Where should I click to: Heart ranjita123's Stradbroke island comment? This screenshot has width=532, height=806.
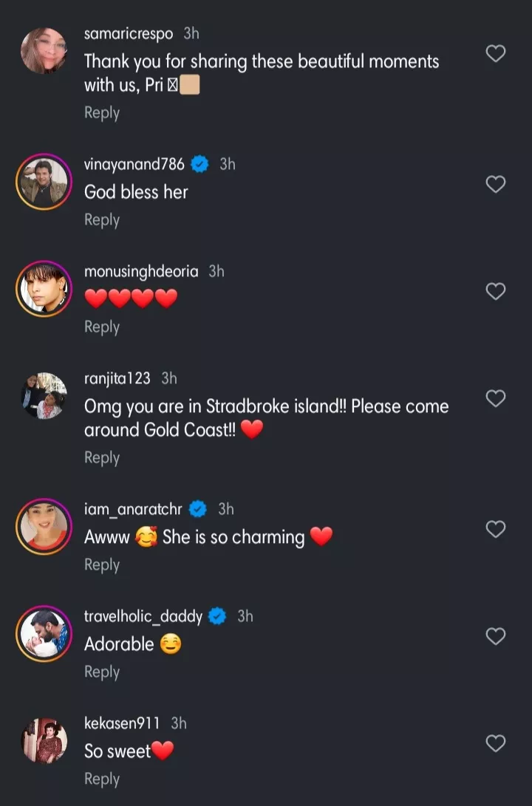[495, 398]
